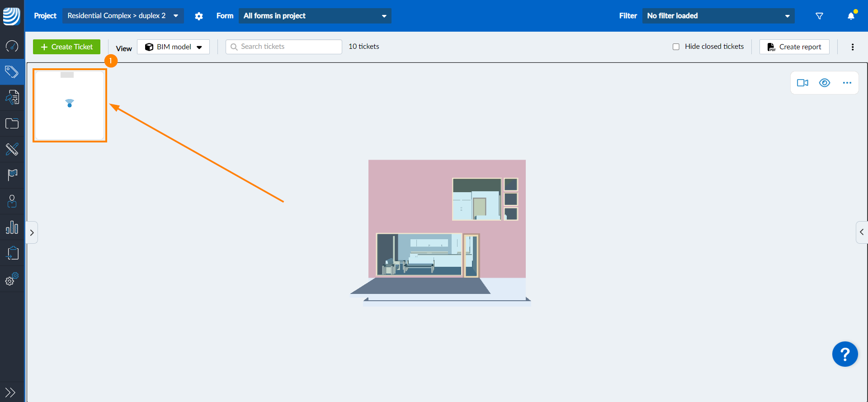The image size is (868, 402).
Task: Open the bar chart statistics icon
Action: (12, 227)
